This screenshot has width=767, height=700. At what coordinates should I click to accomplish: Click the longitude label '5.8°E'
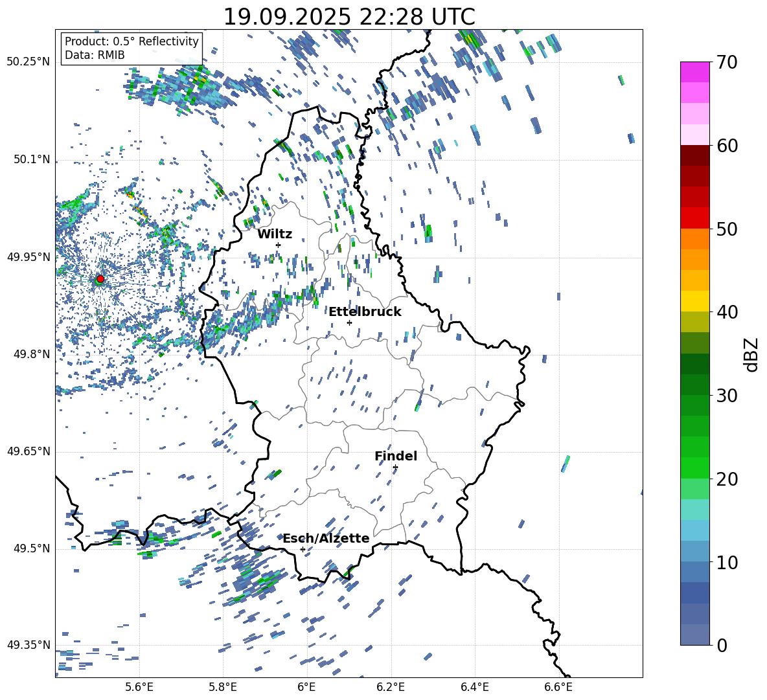click(x=223, y=687)
